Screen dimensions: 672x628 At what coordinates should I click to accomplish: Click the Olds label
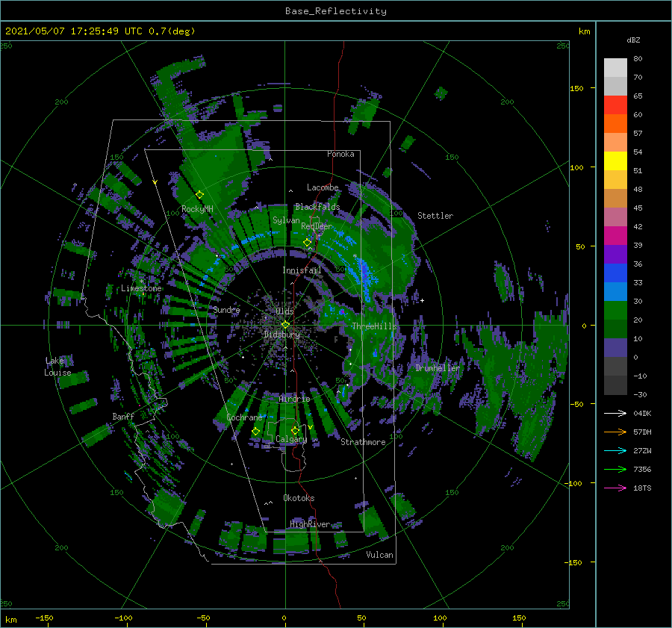pyautogui.click(x=285, y=311)
